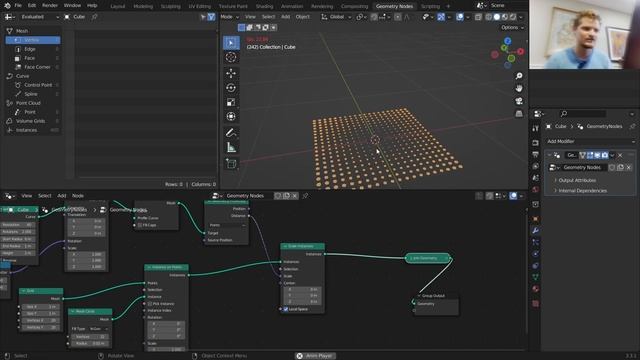Image resolution: width=640 pixels, height=360 pixels.
Task: Toggle selected-only arrow in spreadsheet header
Action: click(203, 17)
